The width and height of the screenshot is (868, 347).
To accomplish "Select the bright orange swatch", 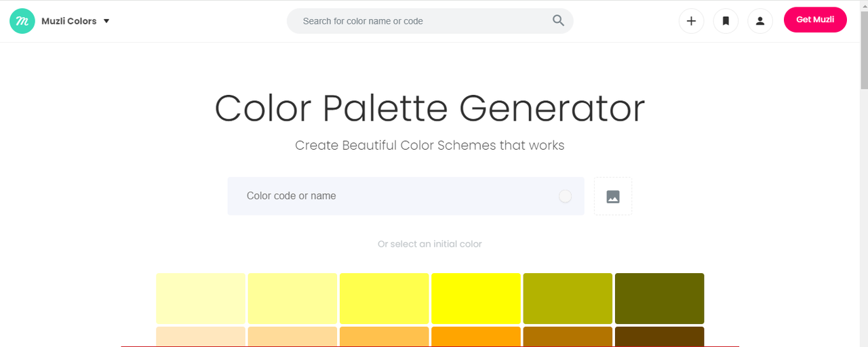I will 476,337.
